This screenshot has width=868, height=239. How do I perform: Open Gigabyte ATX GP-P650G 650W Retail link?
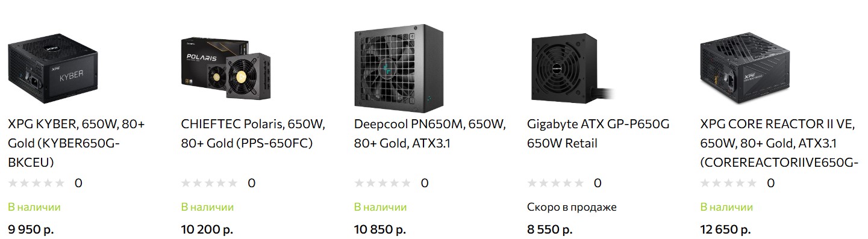tap(598, 134)
